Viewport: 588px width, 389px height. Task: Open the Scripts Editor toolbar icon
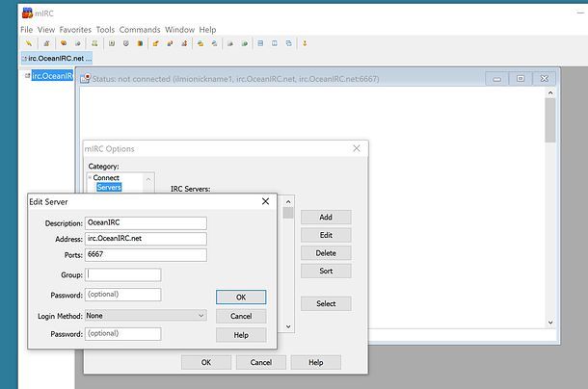[94, 43]
